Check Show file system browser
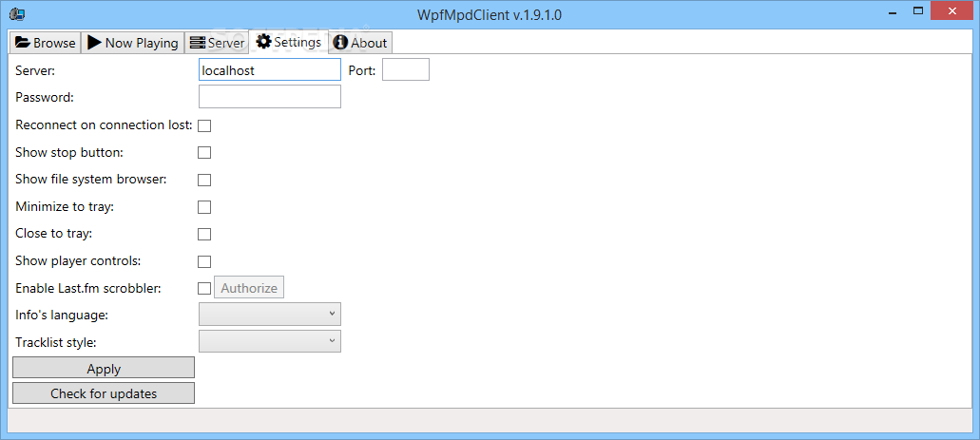The height and width of the screenshot is (440, 980). pos(204,180)
